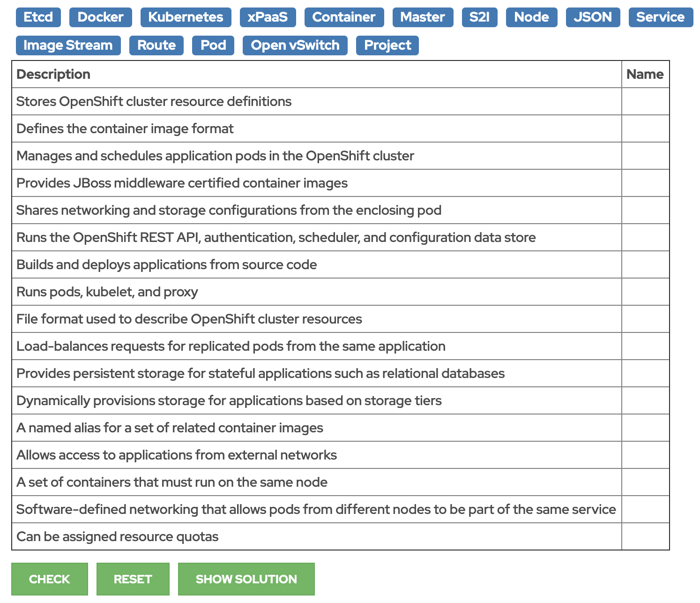Viewport: 700px width, 603px height.
Task: Select the Open vSwitch label chip
Action: pyautogui.click(x=294, y=45)
